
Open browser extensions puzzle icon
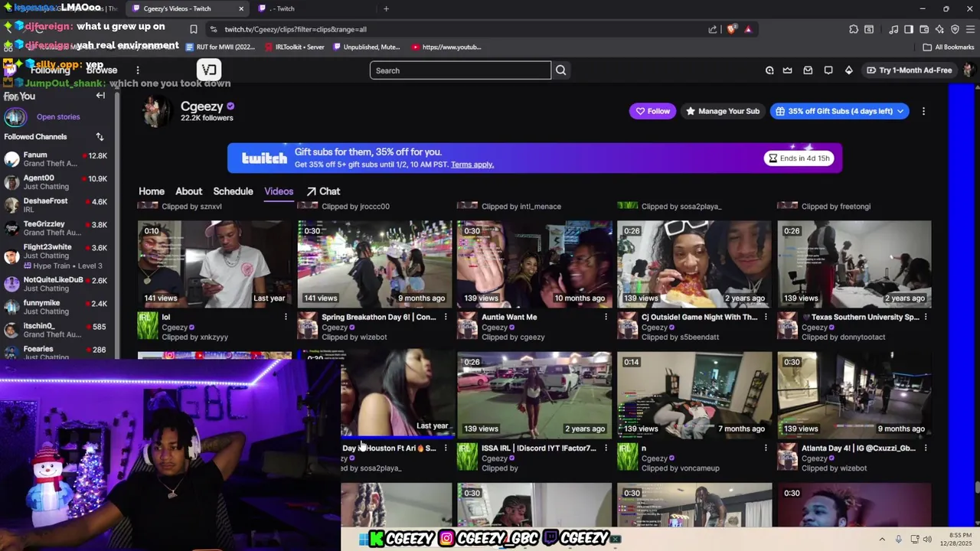854,29
